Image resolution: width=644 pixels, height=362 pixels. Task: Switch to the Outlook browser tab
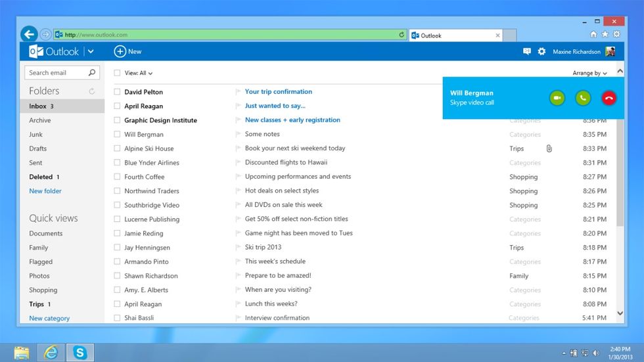(455, 35)
